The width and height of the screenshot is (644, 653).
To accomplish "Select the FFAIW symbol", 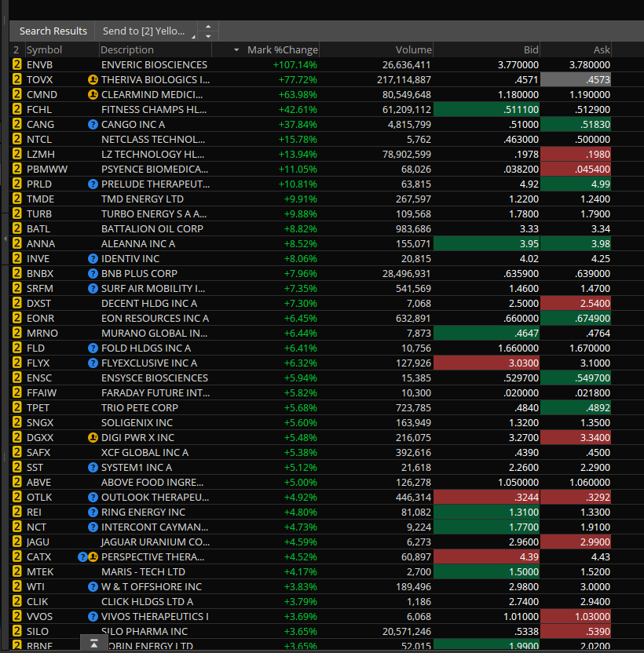I will point(42,392).
